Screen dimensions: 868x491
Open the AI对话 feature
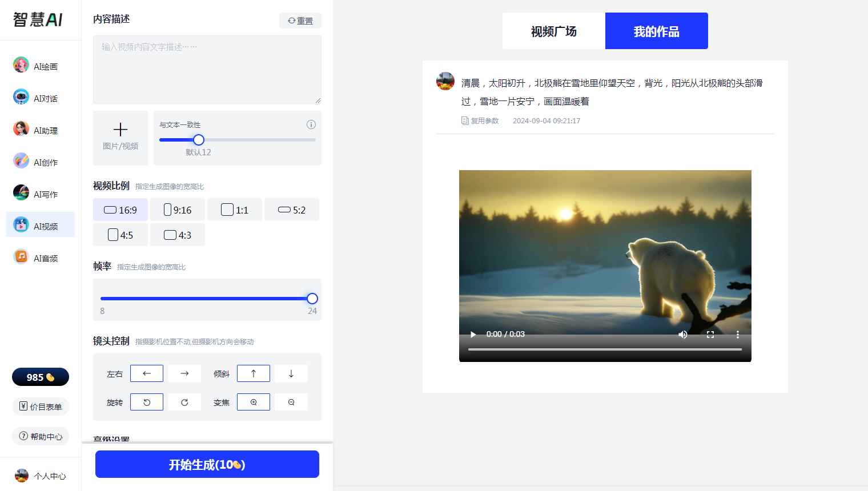(x=21, y=97)
